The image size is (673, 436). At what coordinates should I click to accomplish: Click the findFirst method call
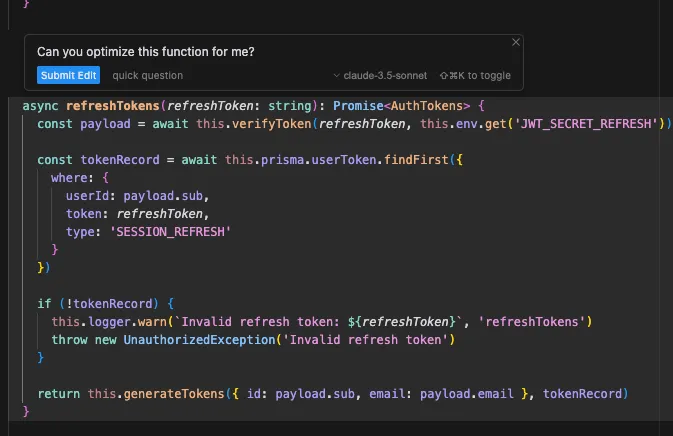click(x=416, y=160)
